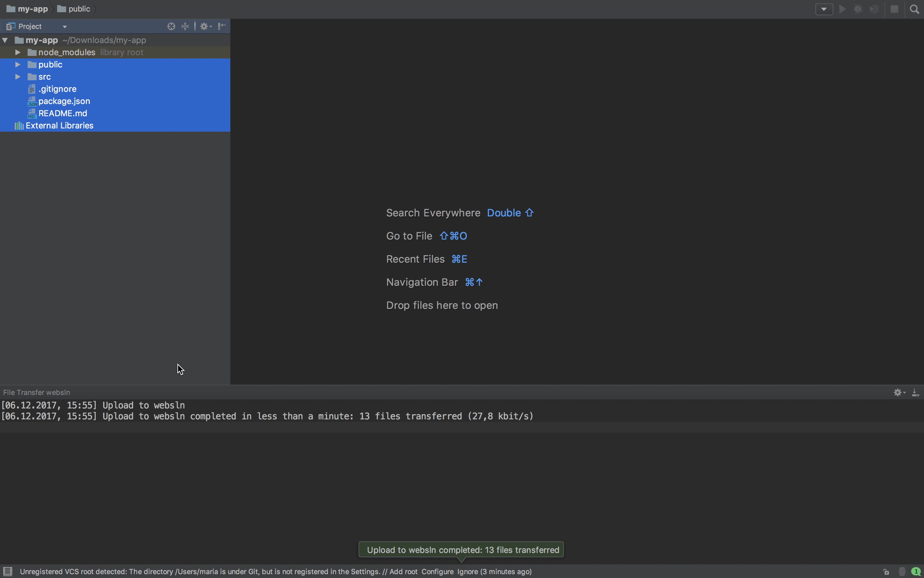Select the .gitignore file
This screenshot has height=578, width=924.
point(115,89)
